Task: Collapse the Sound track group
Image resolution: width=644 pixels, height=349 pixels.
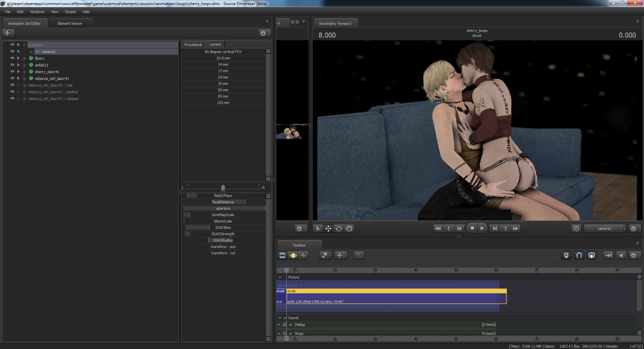Action: click(280, 318)
